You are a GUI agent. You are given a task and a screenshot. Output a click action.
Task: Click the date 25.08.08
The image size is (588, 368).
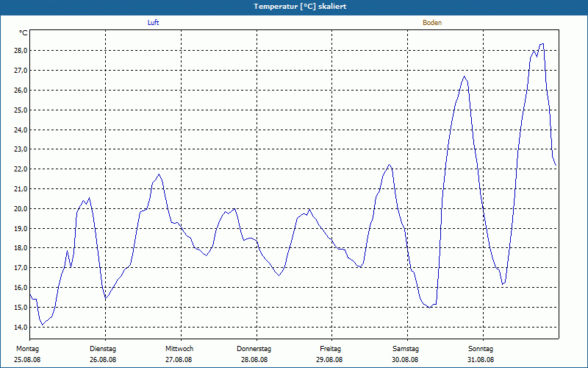[27, 360]
